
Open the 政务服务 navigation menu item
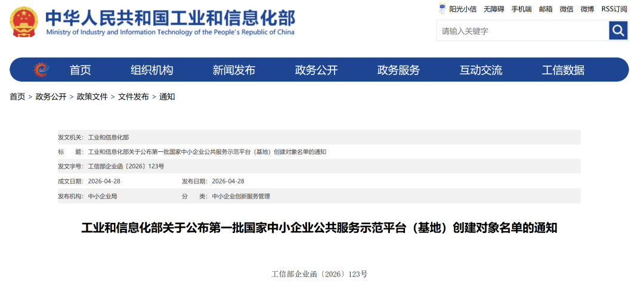point(398,70)
